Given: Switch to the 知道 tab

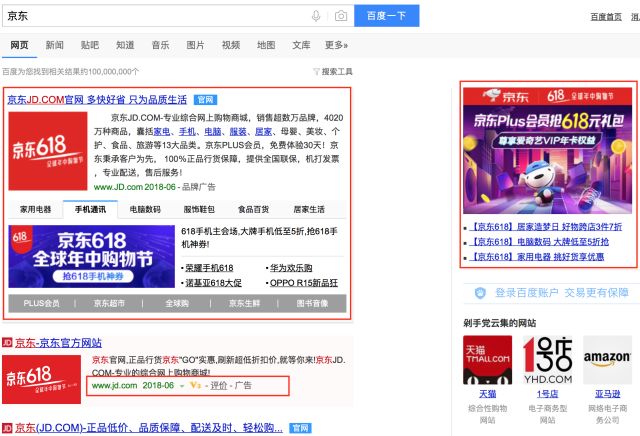Looking at the screenshot, I should pyautogui.click(x=125, y=45).
